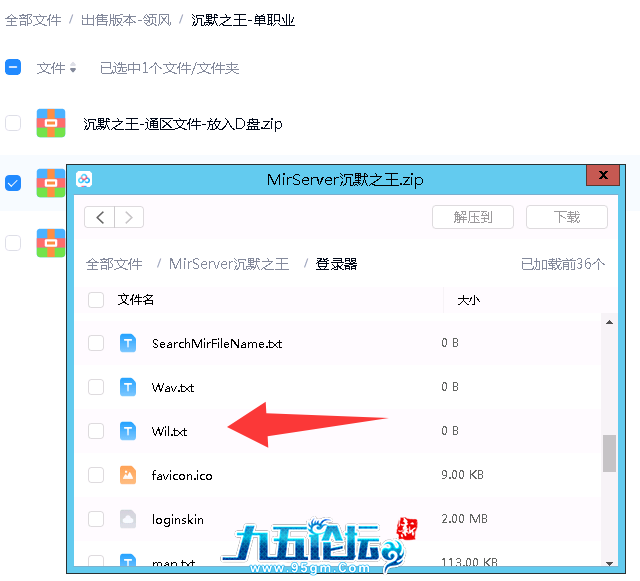Click the 已选中1个文件/文件夹 status text
This screenshot has height=581, width=640.
pyautogui.click(x=169, y=68)
